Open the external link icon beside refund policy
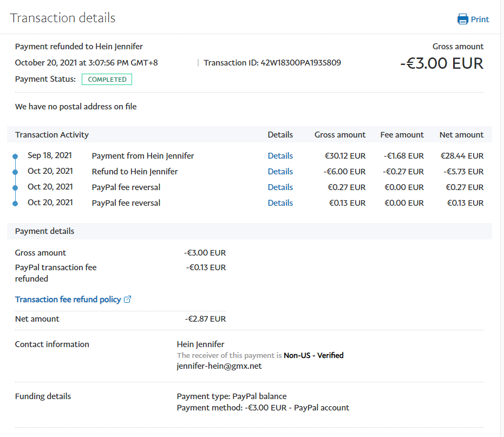 pos(128,299)
